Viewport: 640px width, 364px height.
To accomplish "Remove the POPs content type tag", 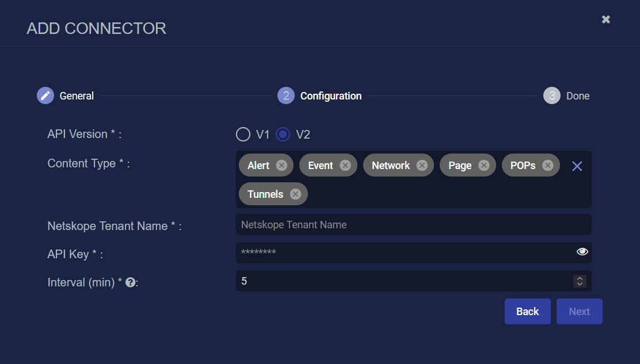I will click(x=547, y=166).
